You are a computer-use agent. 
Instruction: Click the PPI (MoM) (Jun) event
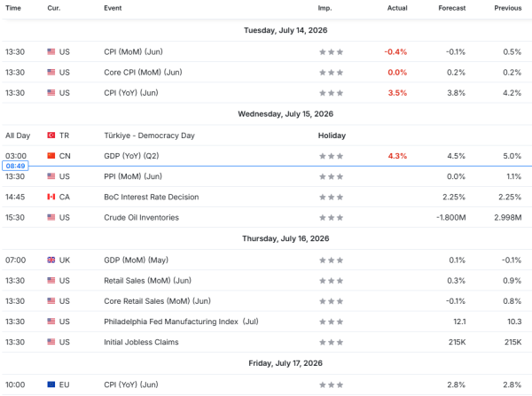(x=133, y=176)
